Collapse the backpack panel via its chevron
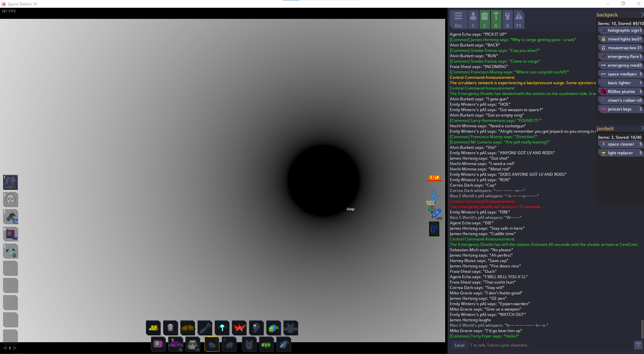Image resolution: width=644 pixels, height=354 pixels. click(642, 14)
